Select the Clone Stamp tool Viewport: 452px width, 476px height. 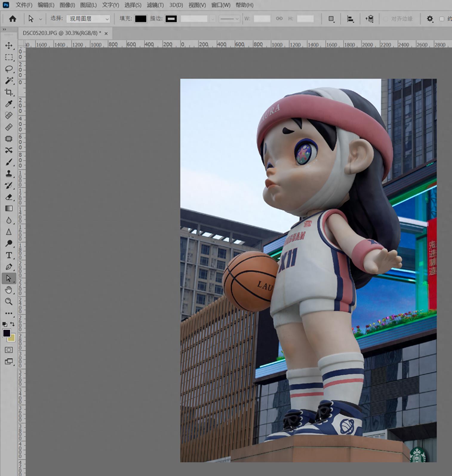click(9, 173)
